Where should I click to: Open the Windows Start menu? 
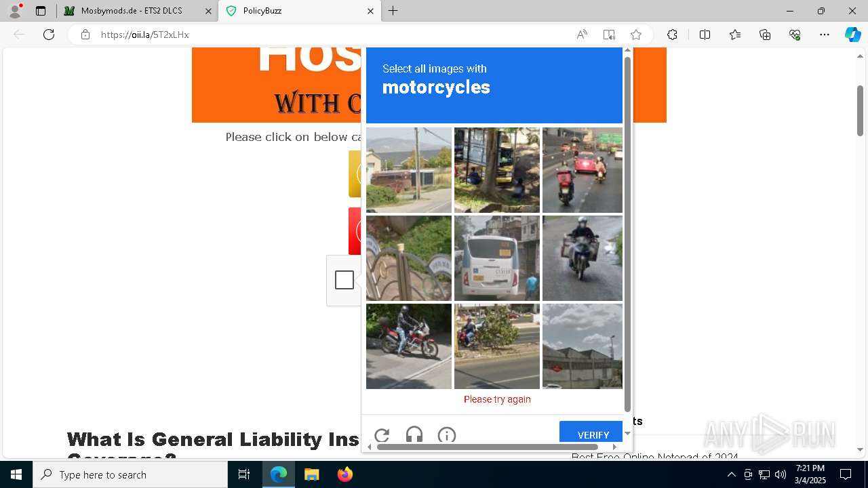(16, 474)
